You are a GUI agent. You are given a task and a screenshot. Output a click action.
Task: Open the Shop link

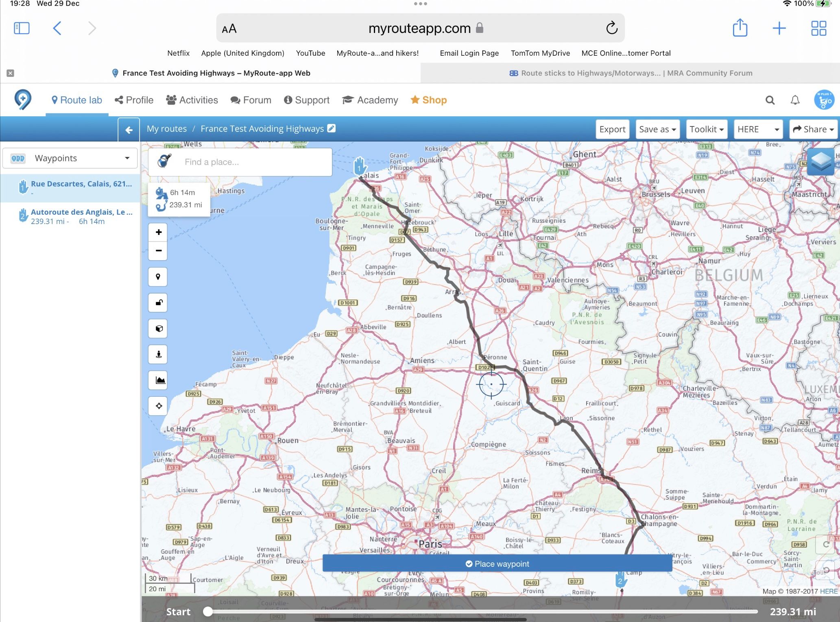[x=429, y=100]
